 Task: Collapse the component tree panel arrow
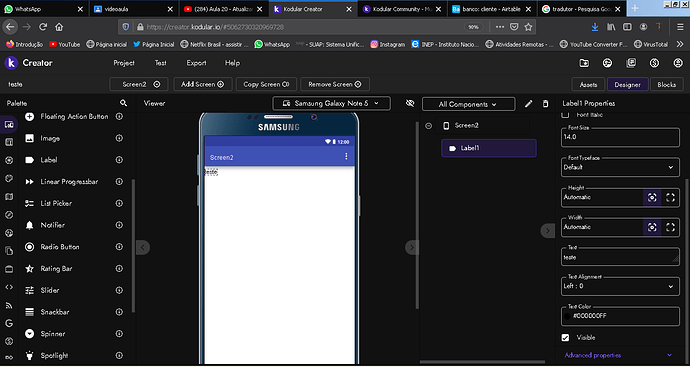click(412, 247)
